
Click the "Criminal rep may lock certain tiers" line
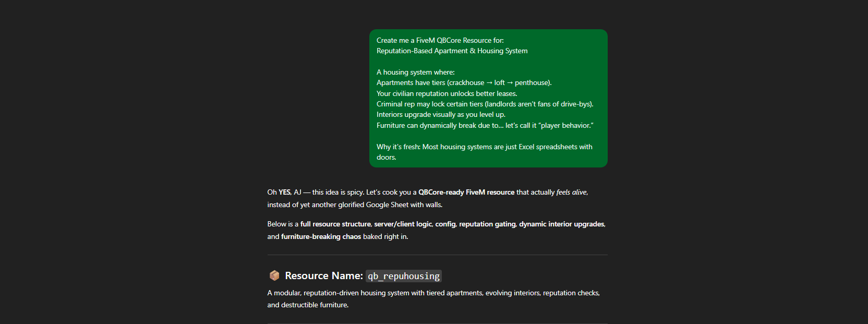click(x=485, y=104)
